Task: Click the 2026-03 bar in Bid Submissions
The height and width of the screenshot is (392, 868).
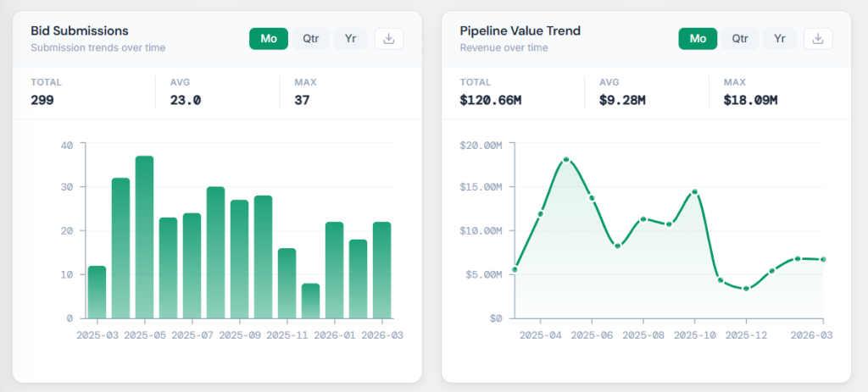Action: tap(381, 270)
